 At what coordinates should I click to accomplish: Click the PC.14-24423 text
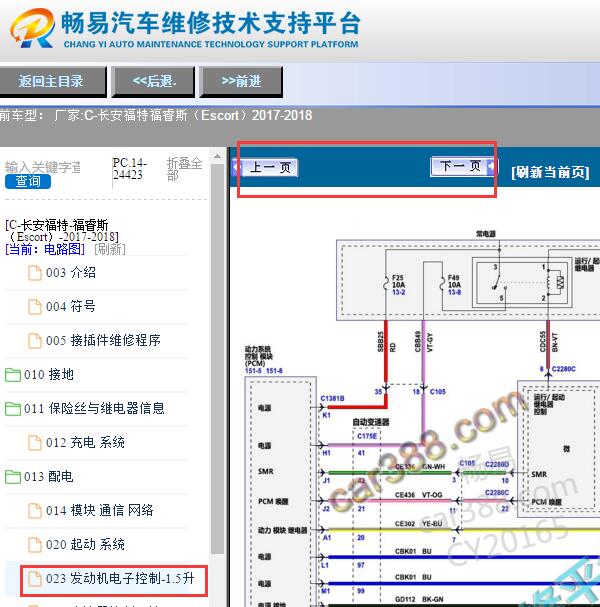tap(130, 169)
